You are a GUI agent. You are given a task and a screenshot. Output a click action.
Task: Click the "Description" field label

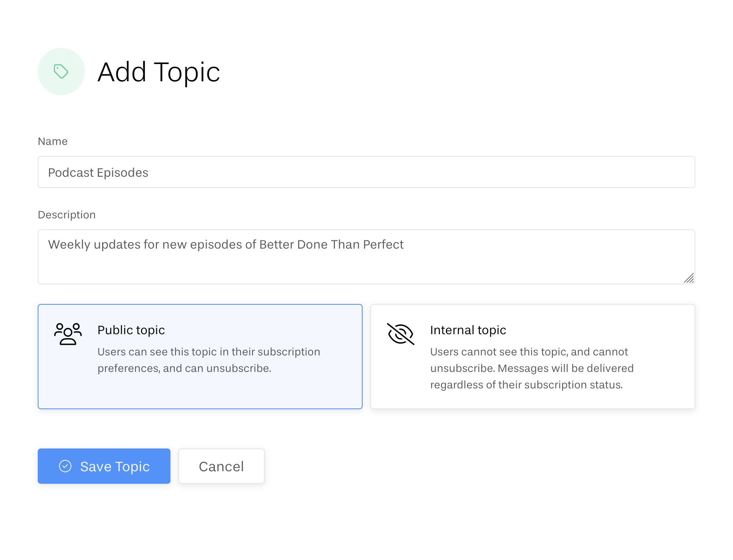67,215
